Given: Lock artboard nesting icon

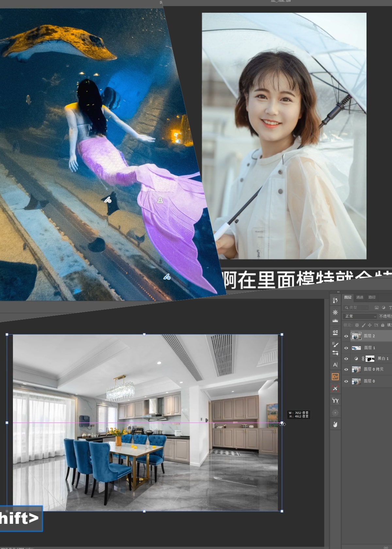Looking at the screenshot, I should click(x=376, y=325).
